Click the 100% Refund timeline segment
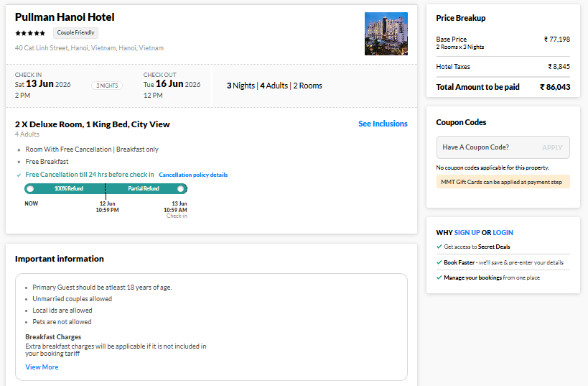588x386 pixels. click(69, 188)
